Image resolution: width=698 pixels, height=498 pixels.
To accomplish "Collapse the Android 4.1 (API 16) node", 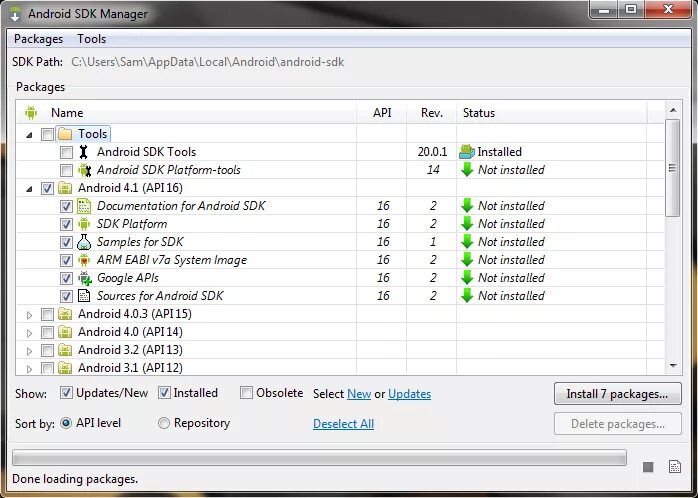I will click(29, 189).
